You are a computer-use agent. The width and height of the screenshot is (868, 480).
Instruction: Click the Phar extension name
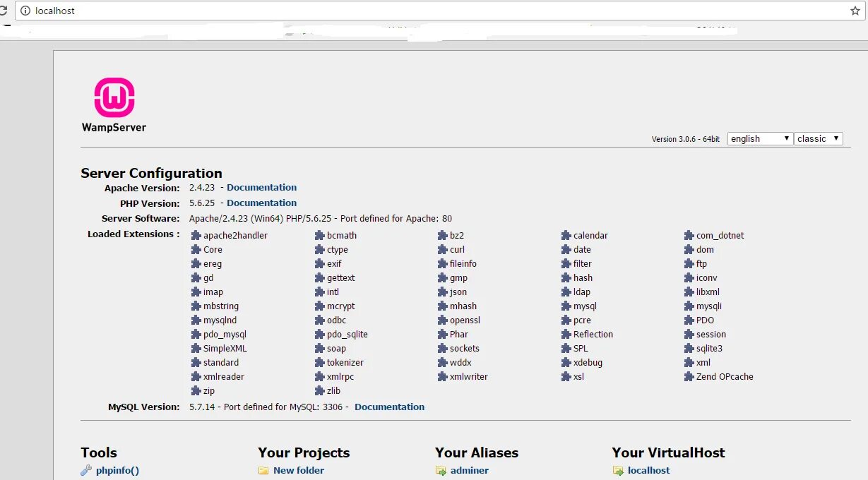(x=459, y=335)
